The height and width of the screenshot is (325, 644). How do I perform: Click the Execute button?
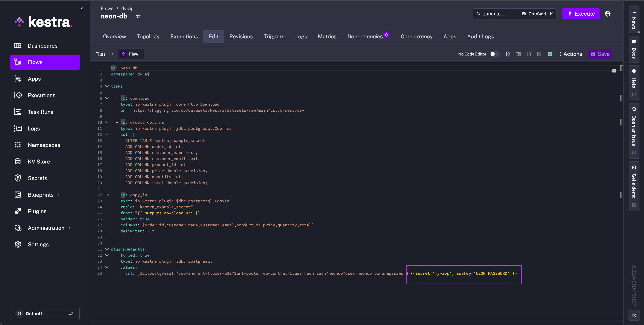(581, 14)
